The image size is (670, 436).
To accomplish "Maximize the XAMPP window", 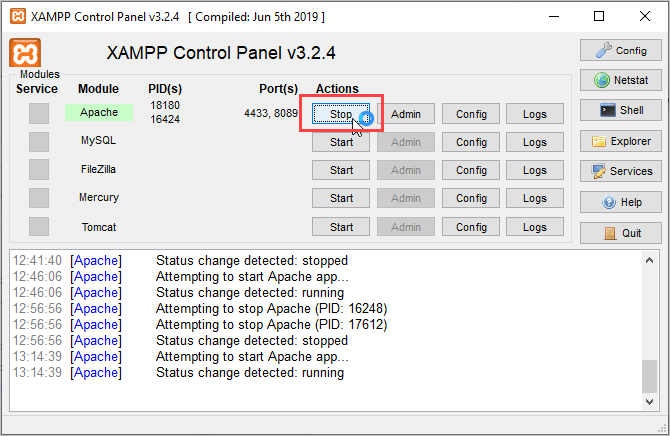I will click(x=599, y=17).
